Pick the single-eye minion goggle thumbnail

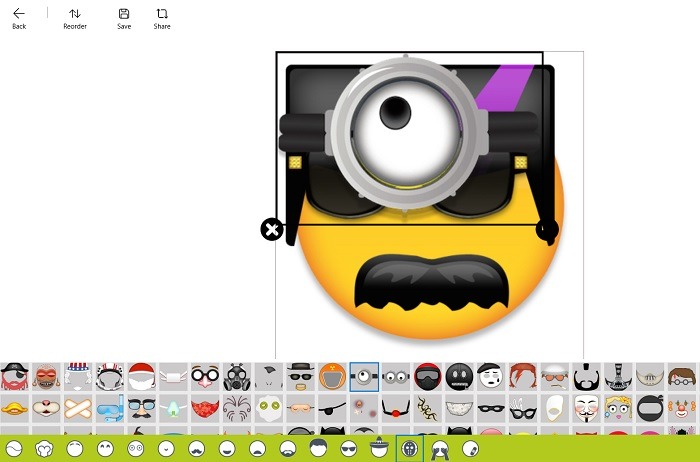coord(364,377)
